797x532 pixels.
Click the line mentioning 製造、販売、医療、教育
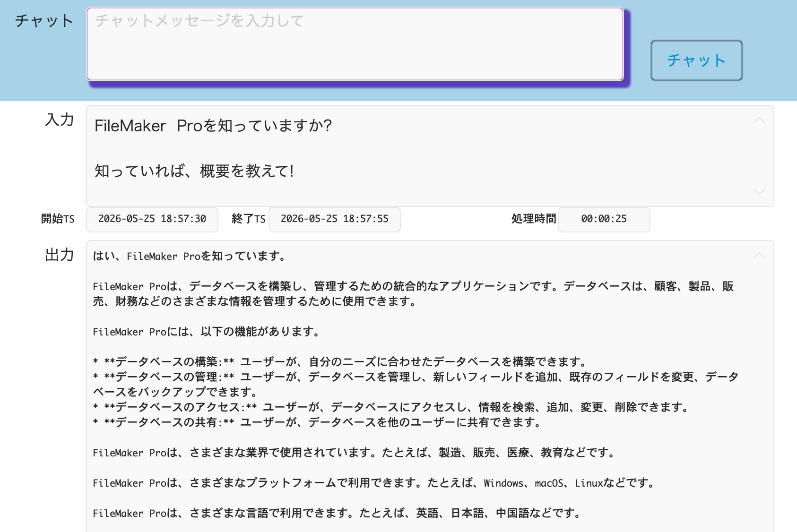pos(355,453)
